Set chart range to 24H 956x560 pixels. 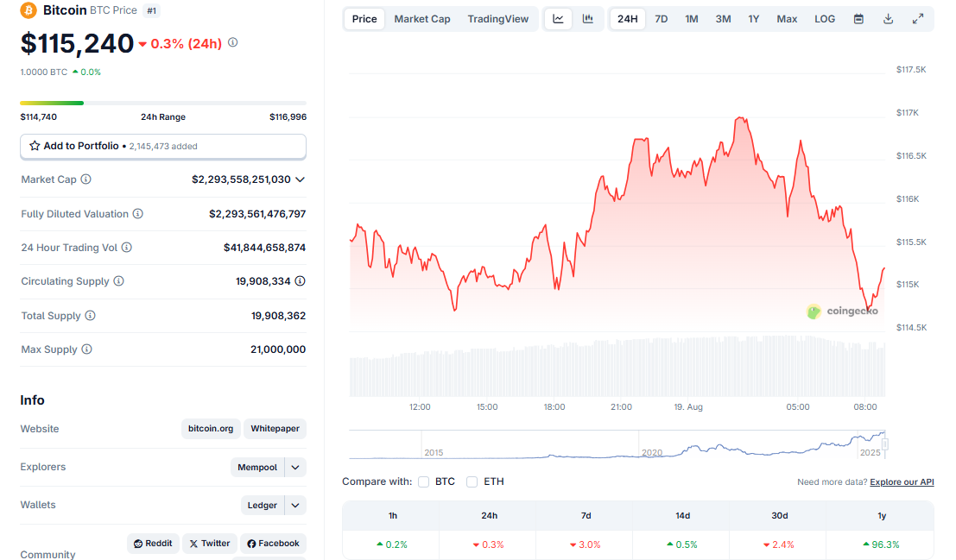[x=627, y=19]
